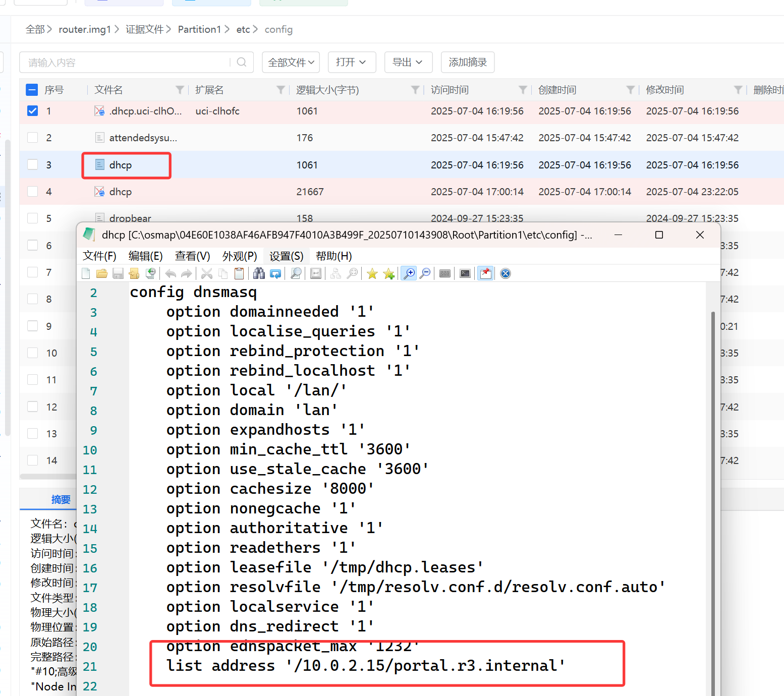Expand the 导出 export dropdown
The image size is (784, 696).
(x=408, y=62)
